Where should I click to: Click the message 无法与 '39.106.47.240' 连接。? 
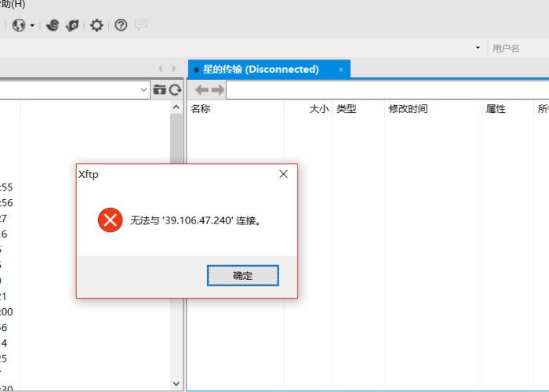(x=196, y=220)
